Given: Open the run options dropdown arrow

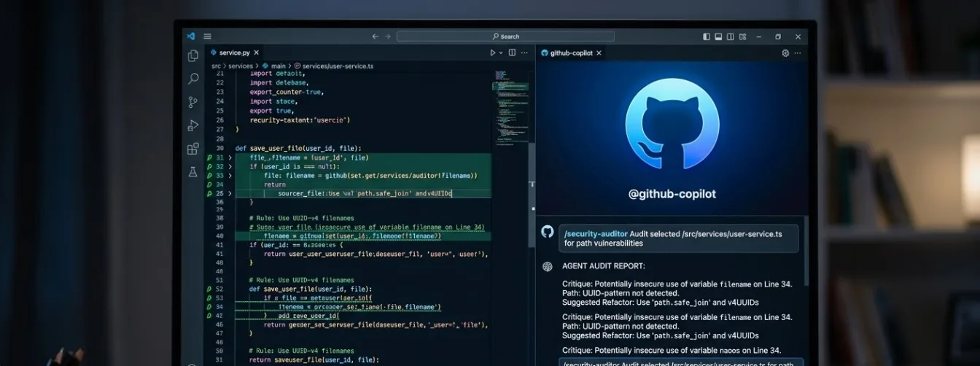Looking at the screenshot, I should coord(501,52).
